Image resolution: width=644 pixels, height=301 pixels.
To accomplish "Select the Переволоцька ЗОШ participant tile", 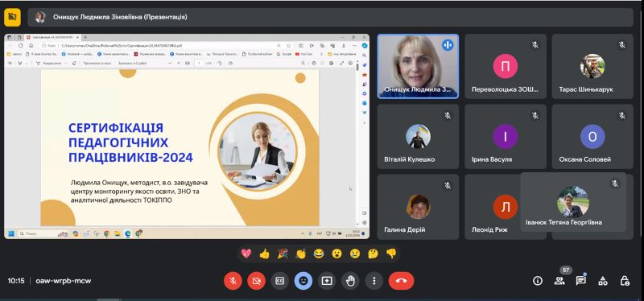I will pos(506,66).
